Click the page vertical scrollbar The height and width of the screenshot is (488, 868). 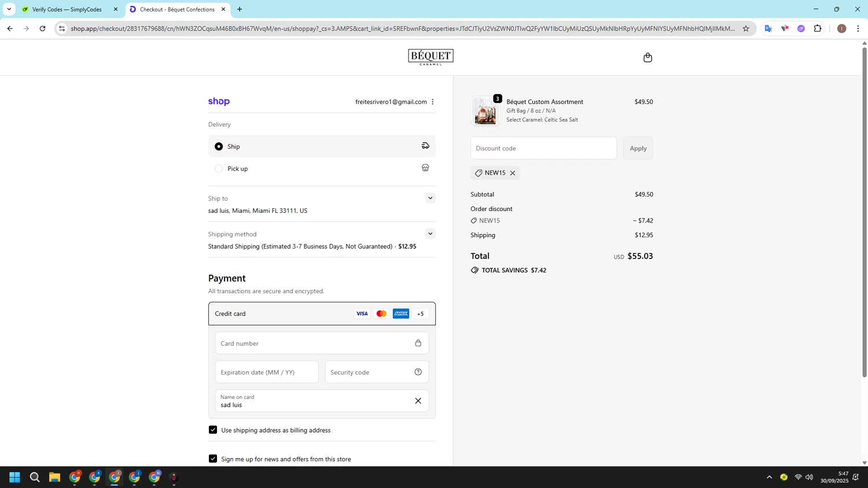[x=865, y=212]
